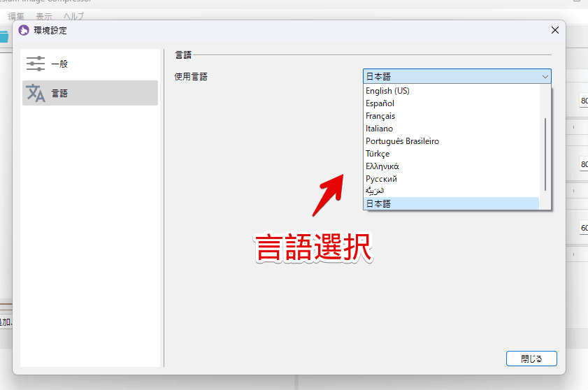Choose 日本語 highlighted in the dropdown list
This screenshot has width=588, height=390.
tap(451, 203)
